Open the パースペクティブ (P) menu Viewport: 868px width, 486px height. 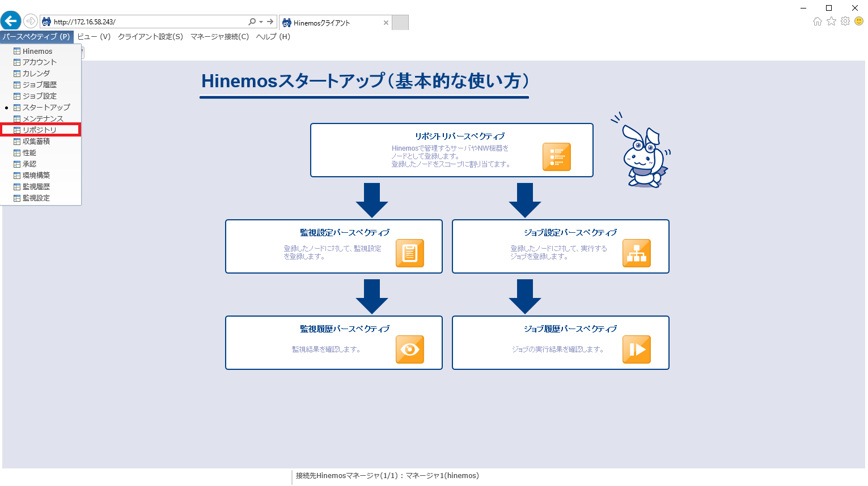[x=36, y=36]
